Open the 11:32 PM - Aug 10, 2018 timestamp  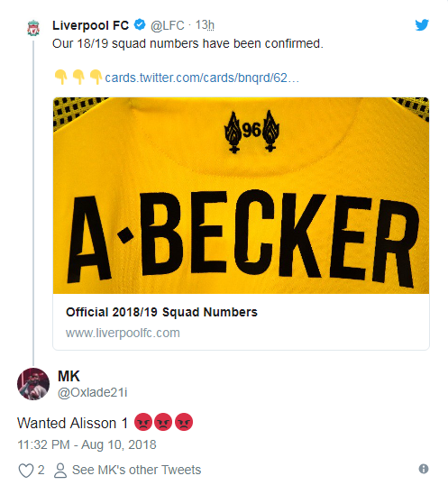click(x=87, y=444)
